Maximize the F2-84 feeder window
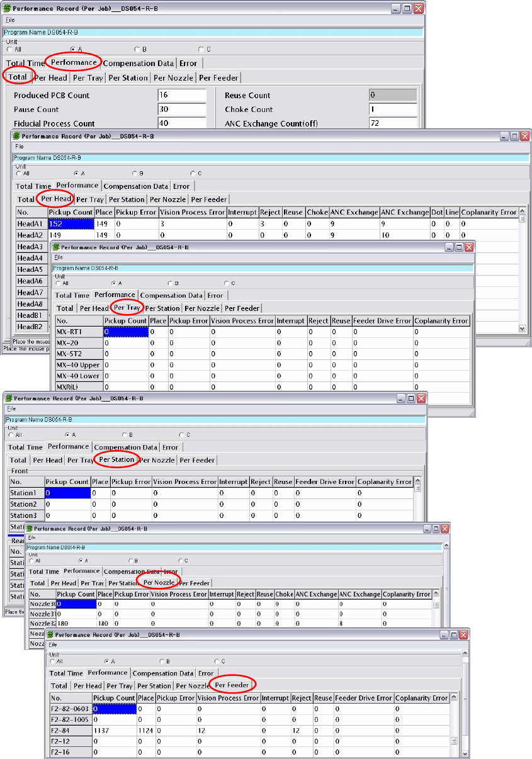The height and width of the screenshot is (759, 532). 453,635
